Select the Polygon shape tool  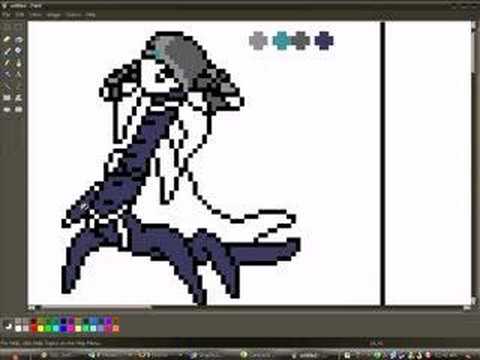19,98
